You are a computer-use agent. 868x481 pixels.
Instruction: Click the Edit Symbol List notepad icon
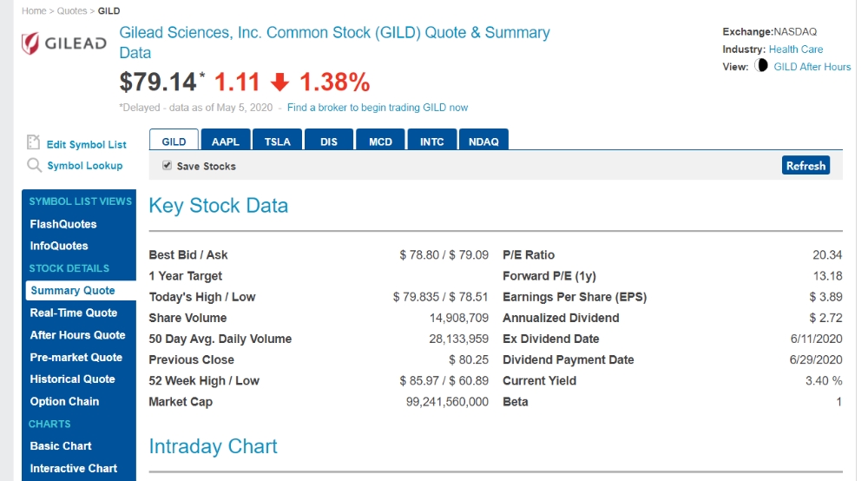(x=34, y=142)
